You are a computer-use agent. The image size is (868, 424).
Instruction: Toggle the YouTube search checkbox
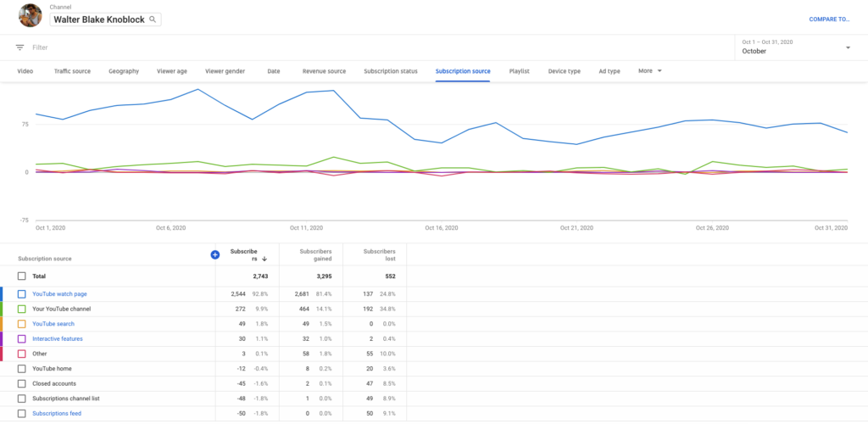[x=21, y=324]
